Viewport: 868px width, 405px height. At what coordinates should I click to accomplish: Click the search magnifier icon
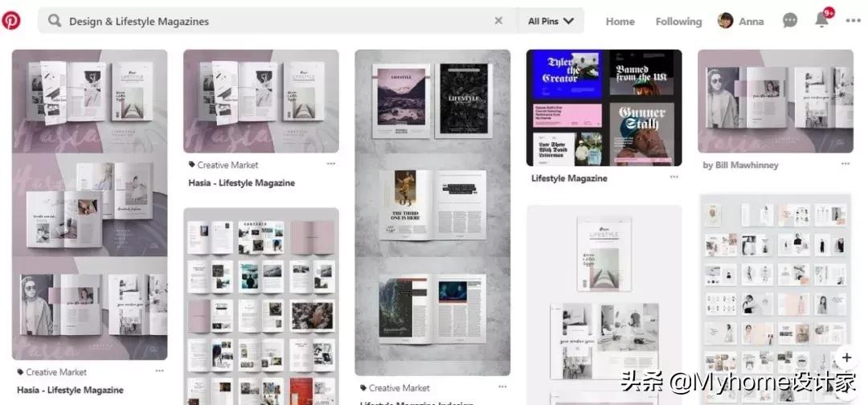[55, 21]
